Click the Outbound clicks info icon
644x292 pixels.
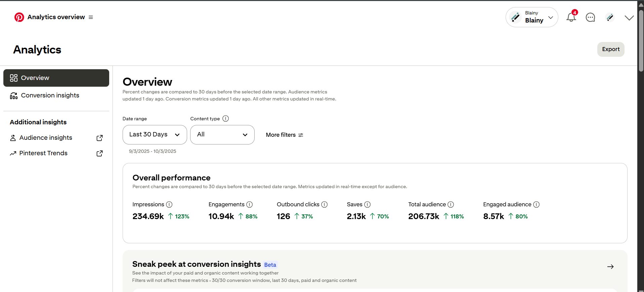(325, 205)
